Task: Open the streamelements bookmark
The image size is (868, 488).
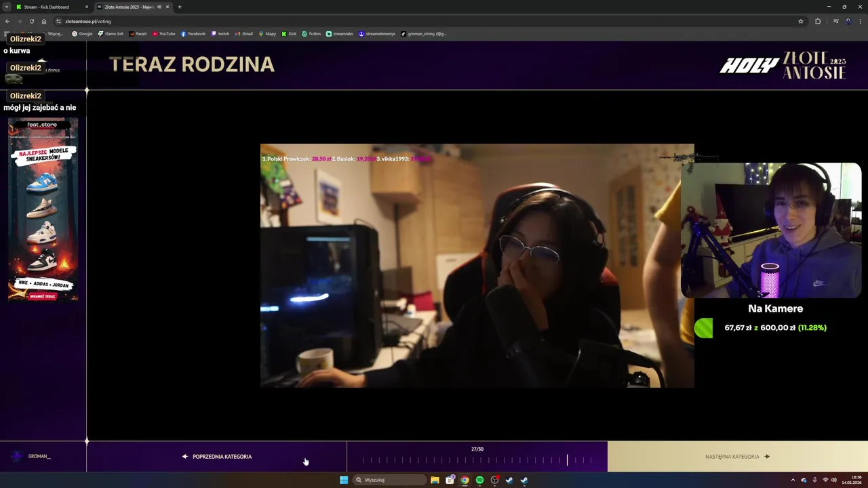Action: 377,33
